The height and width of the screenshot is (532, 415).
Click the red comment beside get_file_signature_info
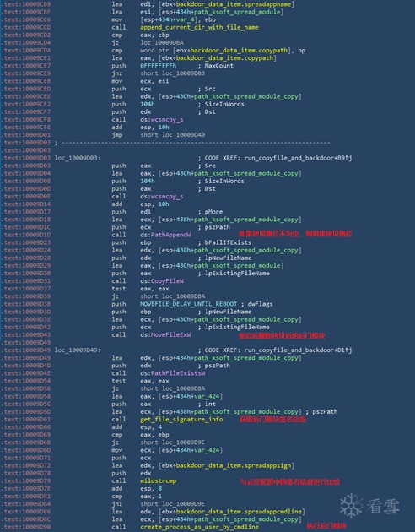pyautogui.click(x=273, y=420)
